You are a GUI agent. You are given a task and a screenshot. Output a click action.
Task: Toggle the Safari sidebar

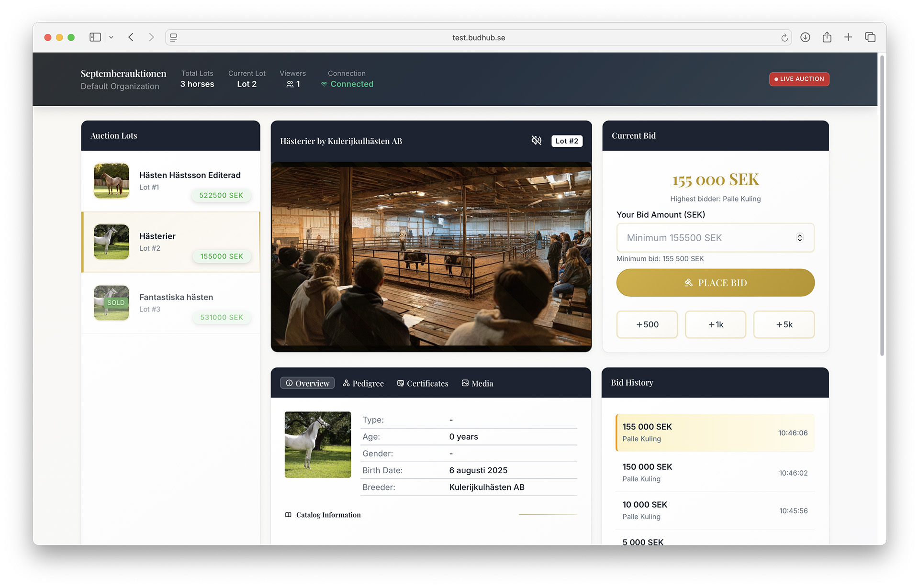point(95,37)
